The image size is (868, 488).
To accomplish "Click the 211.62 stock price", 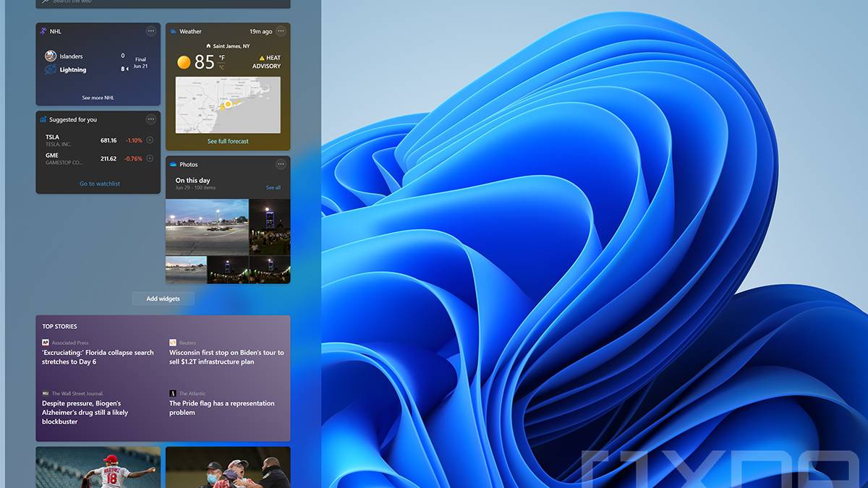I will (109, 158).
